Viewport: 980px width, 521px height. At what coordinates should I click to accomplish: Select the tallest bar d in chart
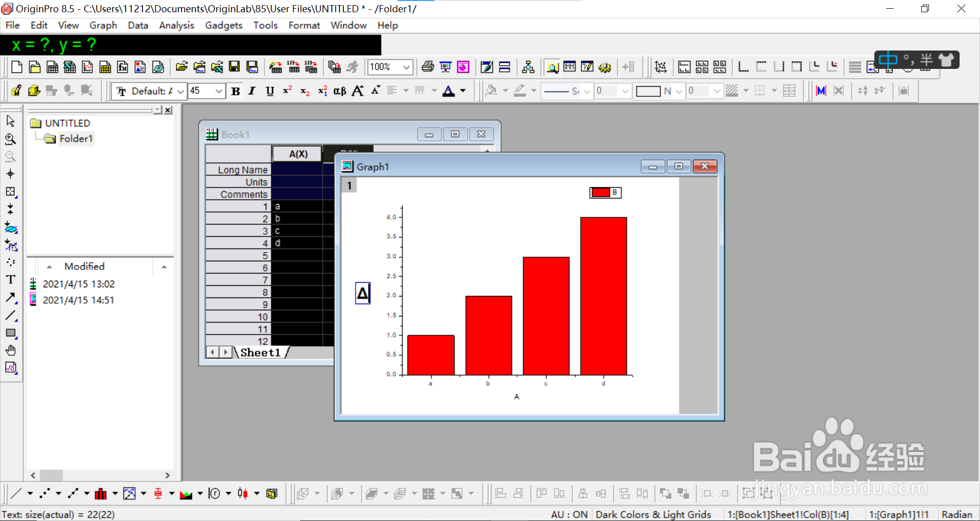[603, 296]
